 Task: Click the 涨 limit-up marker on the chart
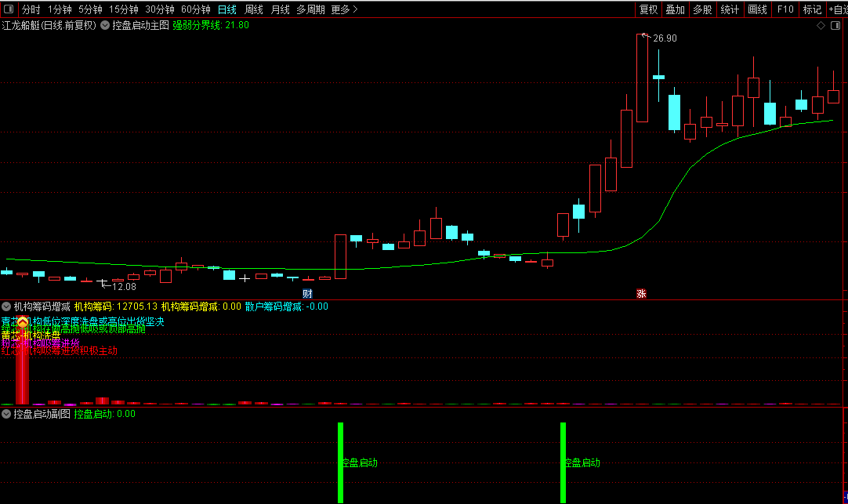pyautogui.click(x=641, y=294)
